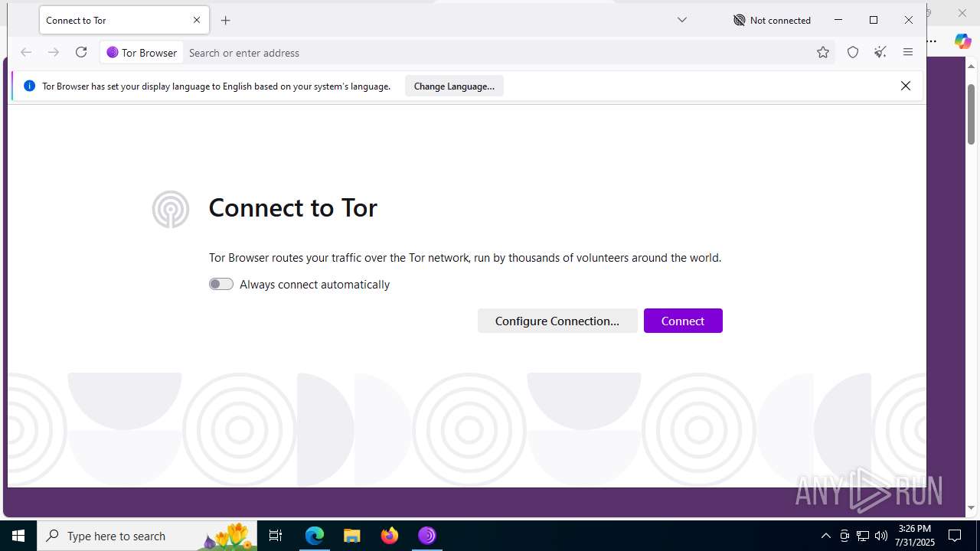Click the Tor Browser identity icon
Viewport: 980px width, 551px height.
click(x=142, y=53)
